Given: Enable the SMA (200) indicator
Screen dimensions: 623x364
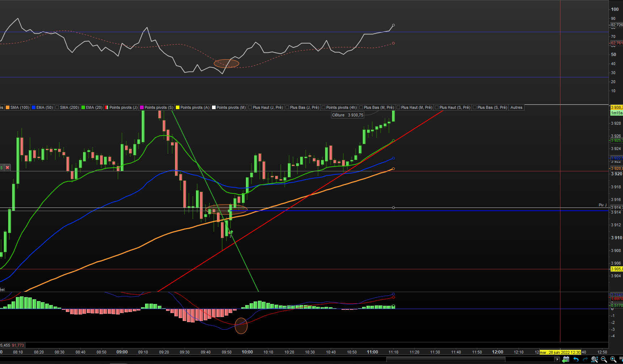Looking at the screenshot, I should click(x=67, y=107).
